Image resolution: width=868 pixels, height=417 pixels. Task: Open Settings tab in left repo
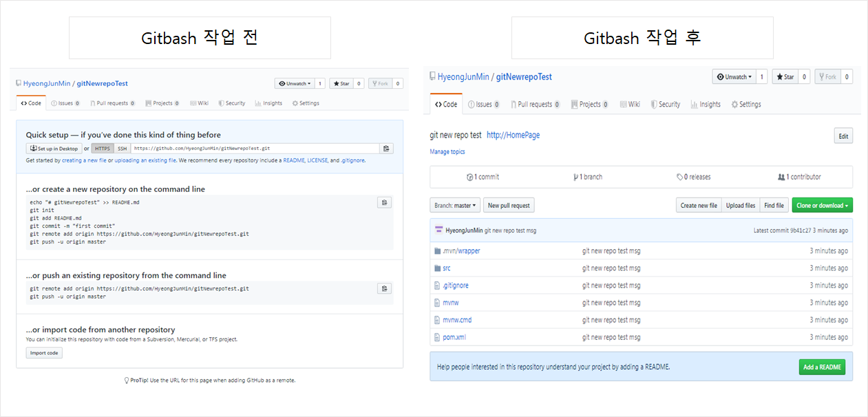tap(306, 103)
